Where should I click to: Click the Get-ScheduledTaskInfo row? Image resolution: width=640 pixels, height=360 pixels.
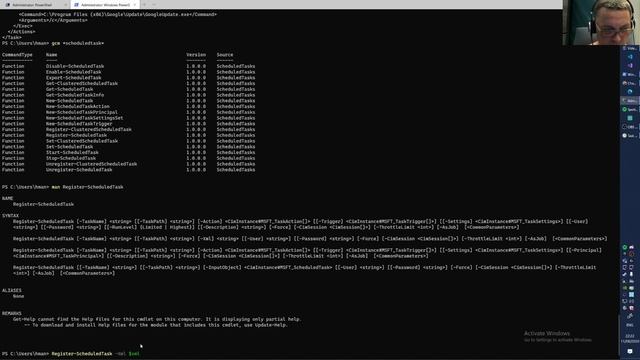(x=128, y=95)
